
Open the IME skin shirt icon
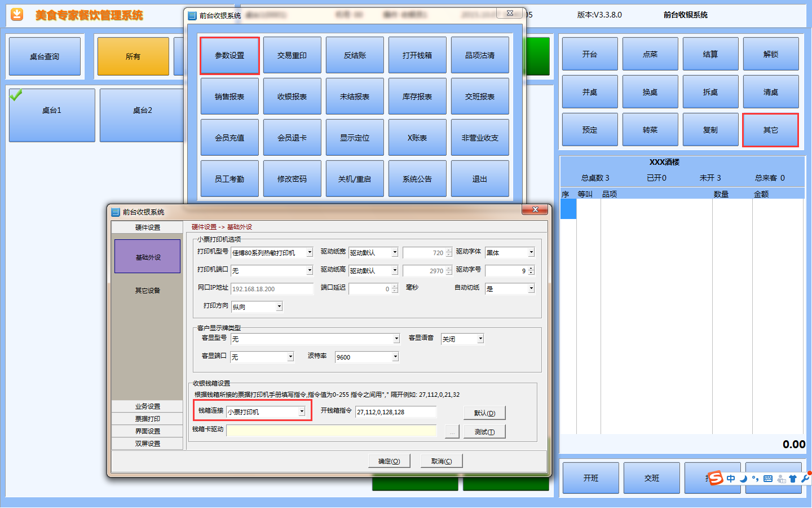pos(793,479)
